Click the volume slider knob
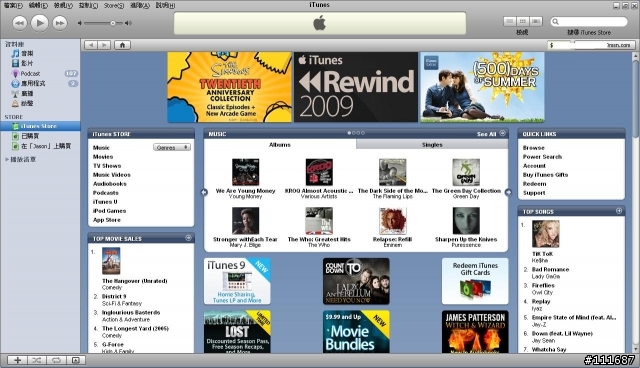 (113, 23)
